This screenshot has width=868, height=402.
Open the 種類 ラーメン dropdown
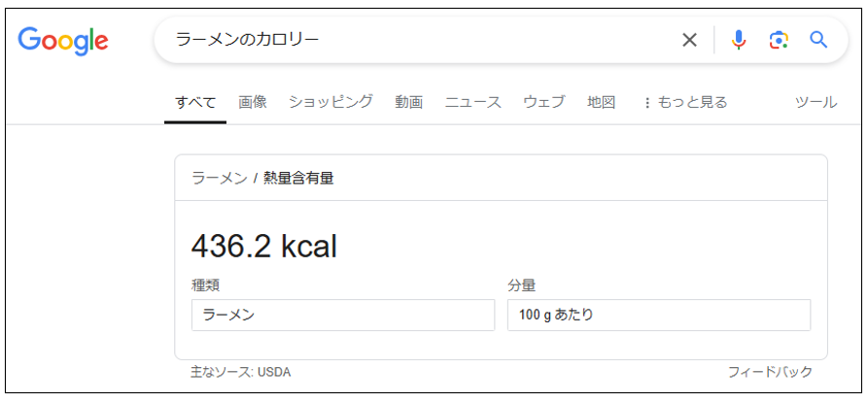(343, 316)
